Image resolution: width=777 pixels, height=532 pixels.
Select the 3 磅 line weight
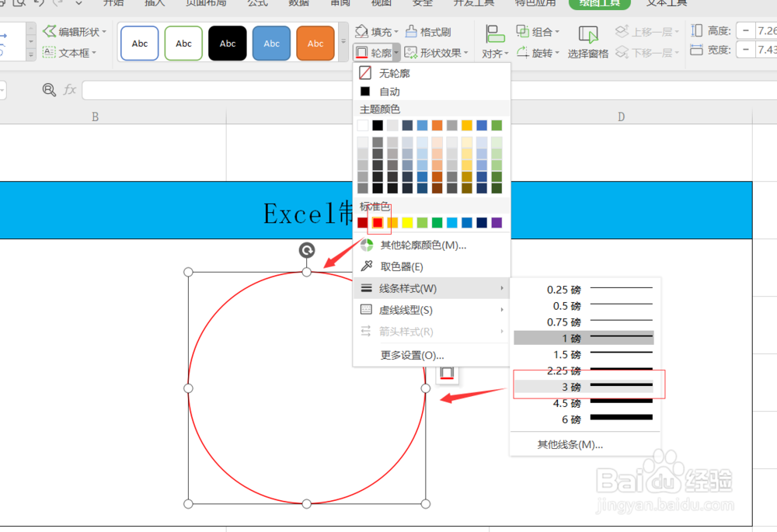point(584,386)
